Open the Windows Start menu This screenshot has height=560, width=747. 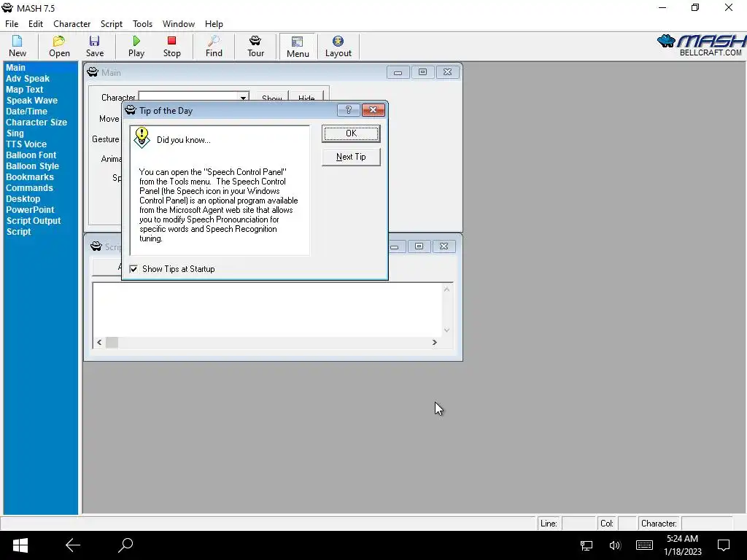pyautogui.click(x=20, y=545)
